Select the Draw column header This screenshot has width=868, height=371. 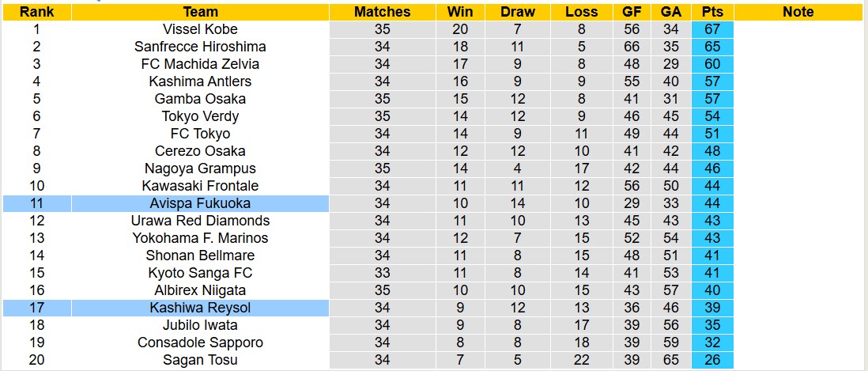518,12
